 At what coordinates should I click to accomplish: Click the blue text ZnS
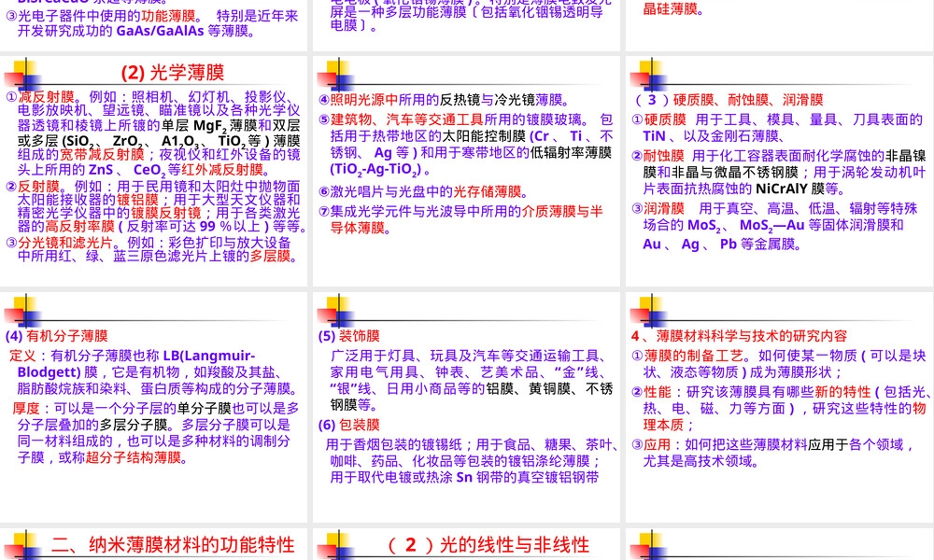[101, 170]
